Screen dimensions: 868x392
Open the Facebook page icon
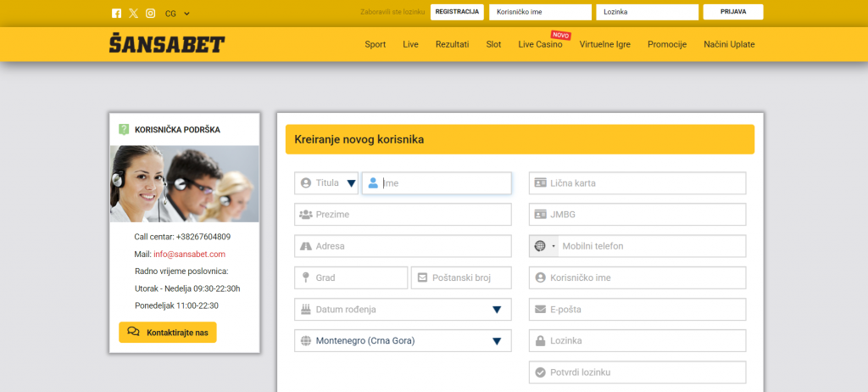[x=116, y=14]
